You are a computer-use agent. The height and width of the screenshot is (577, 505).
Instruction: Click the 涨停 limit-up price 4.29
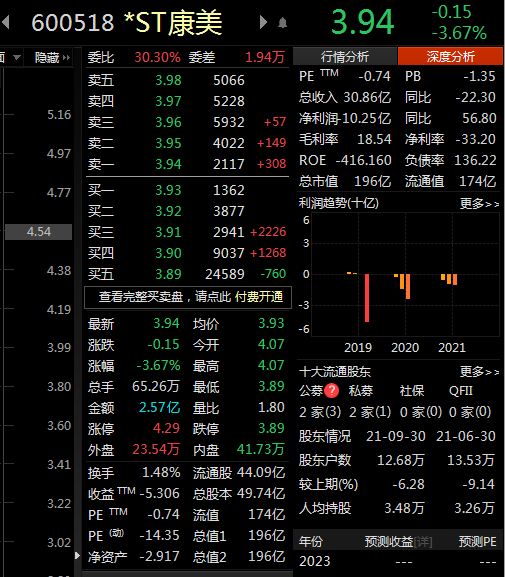click(166, 428)
